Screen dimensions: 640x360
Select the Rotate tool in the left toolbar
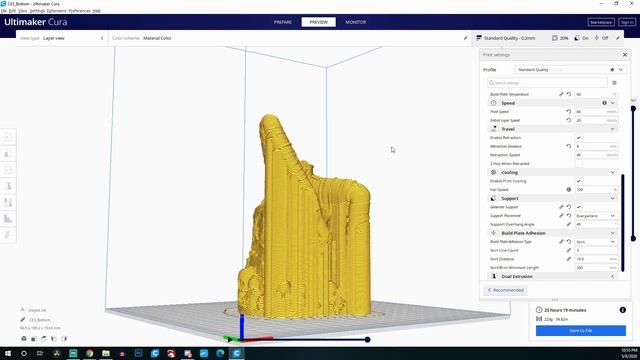(8, 170)
